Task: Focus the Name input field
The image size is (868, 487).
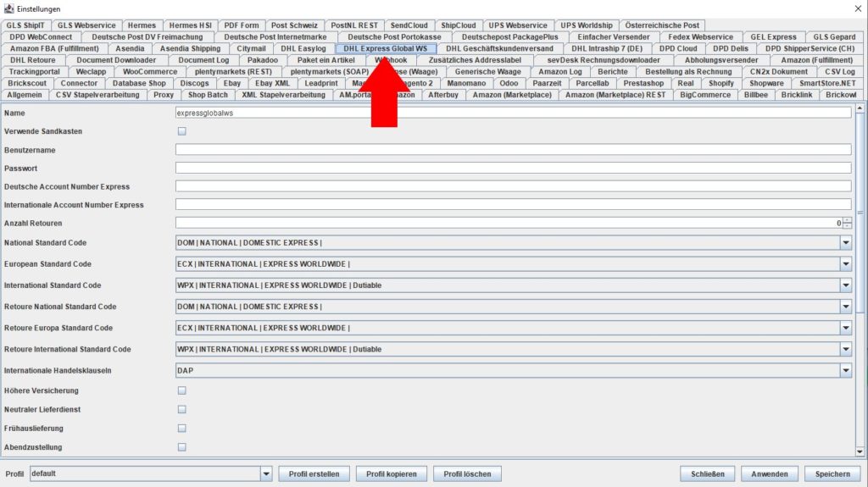Action: pyautogui.click(x=513, y=113)
